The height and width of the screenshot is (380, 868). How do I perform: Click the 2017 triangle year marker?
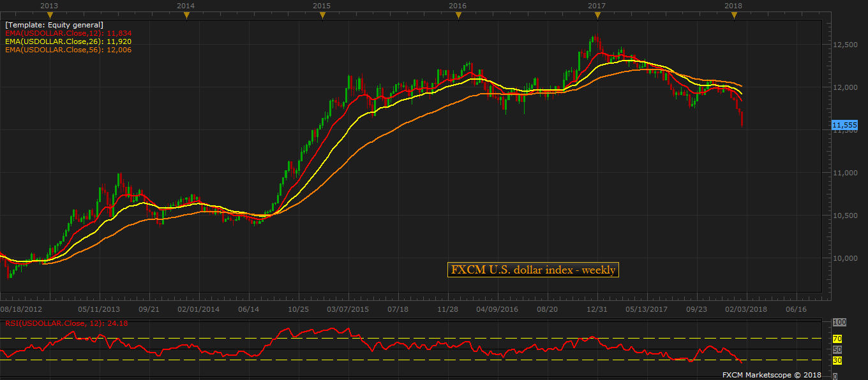click(x=597, y=16)
